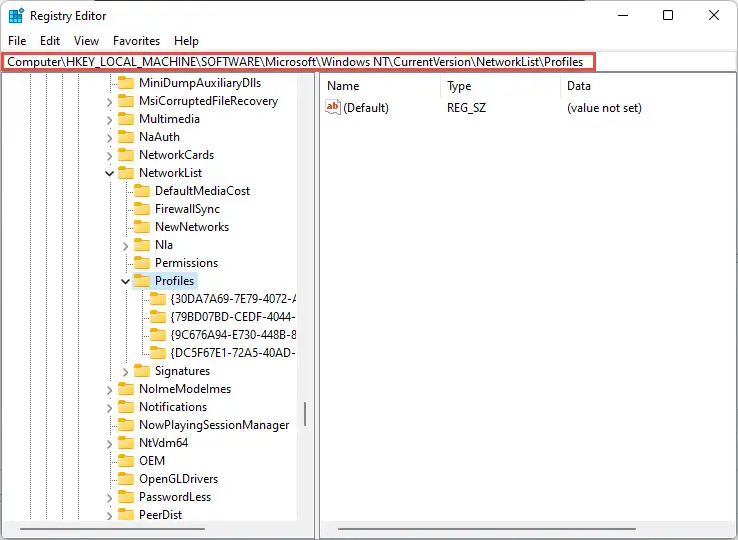
Task: Select the NetworkCards folder icon
Action: (126, 155)
